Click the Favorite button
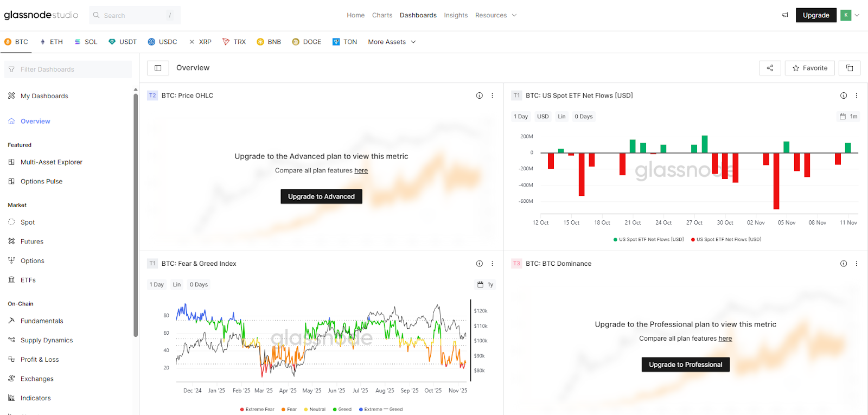This screenshot has width=868, height=415. pos(809,68)
